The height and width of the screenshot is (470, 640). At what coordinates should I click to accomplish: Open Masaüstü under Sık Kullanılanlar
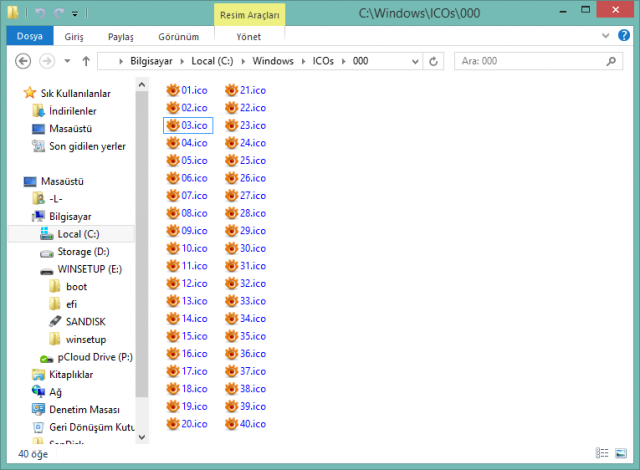point(70,129)
